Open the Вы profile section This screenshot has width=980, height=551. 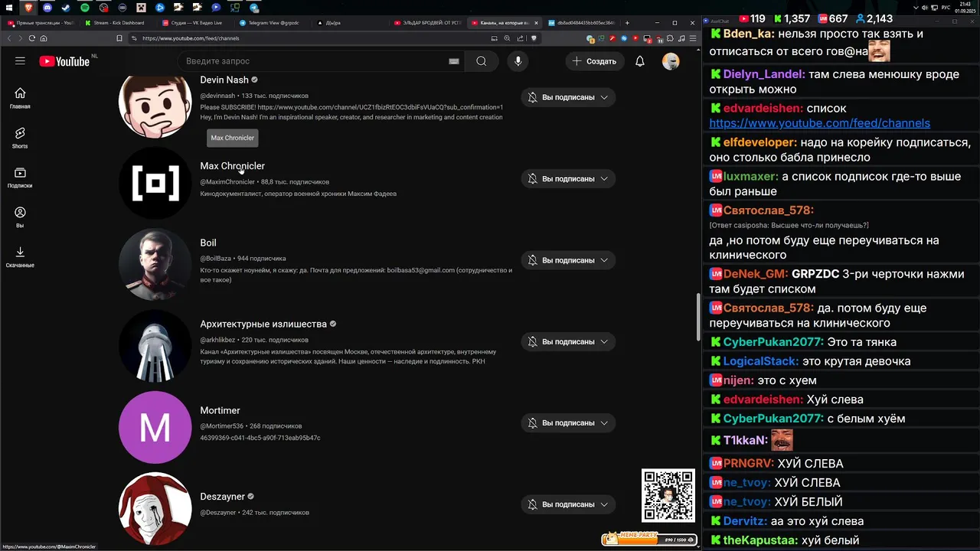20,217
